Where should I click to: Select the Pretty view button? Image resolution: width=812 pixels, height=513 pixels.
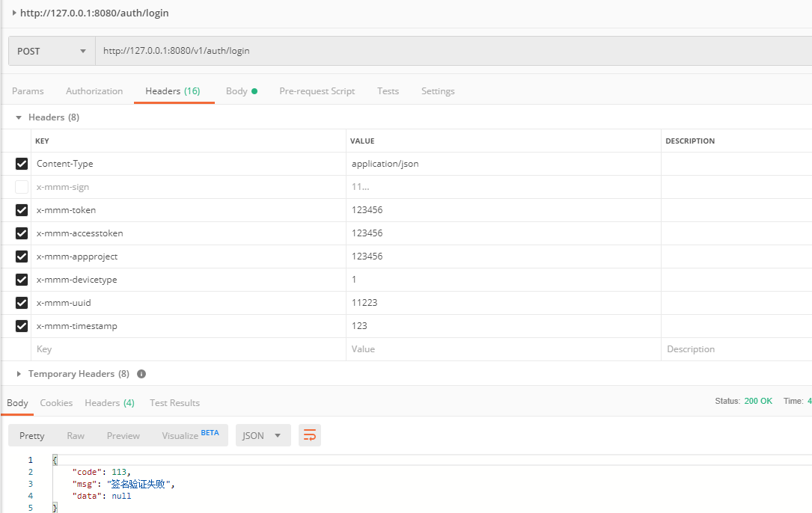(31, 436)
